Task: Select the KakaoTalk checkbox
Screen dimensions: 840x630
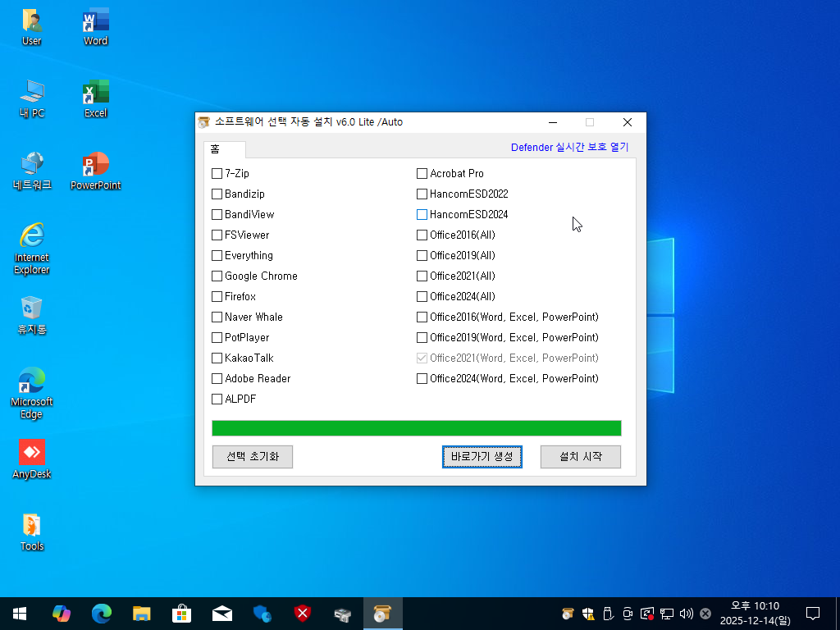Action: pos(217,358)
